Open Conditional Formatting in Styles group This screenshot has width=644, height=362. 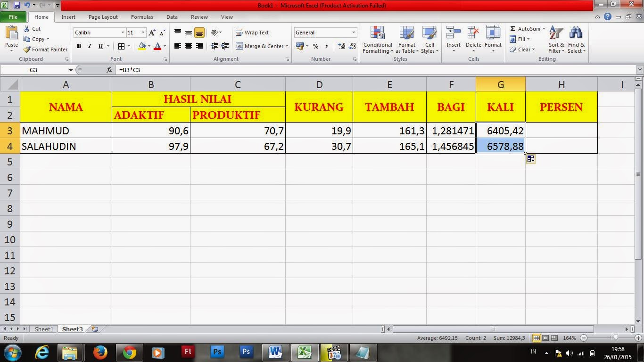[x=377, y=41]
